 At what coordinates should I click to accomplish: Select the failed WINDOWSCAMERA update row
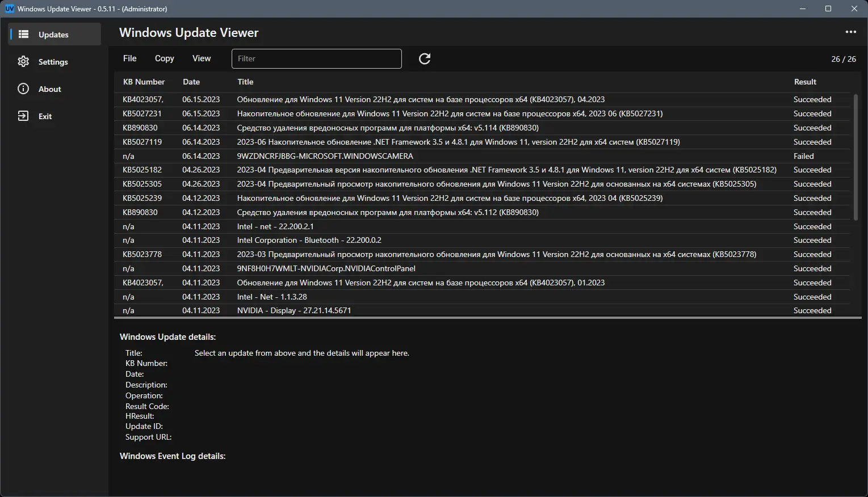[325, 156]
